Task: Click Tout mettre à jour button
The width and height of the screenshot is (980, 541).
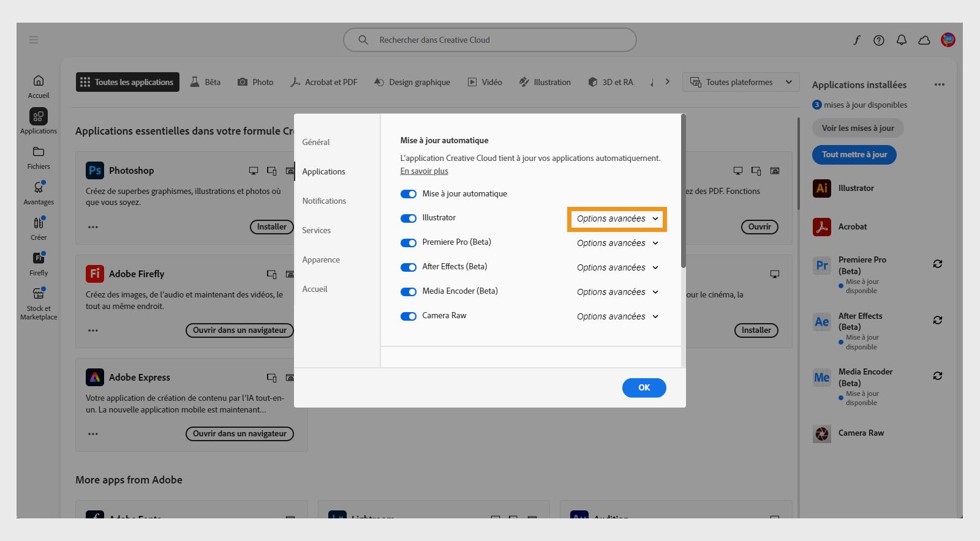Action: [854, 155]
